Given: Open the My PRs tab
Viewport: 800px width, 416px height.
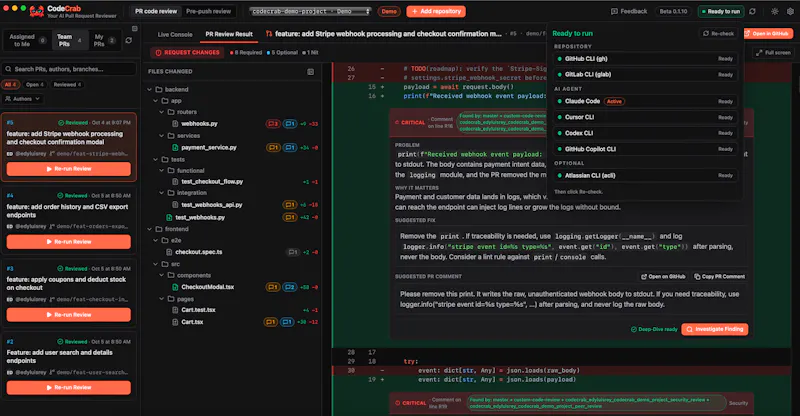Looking at the screenshot, I should (x=104, y=40).
